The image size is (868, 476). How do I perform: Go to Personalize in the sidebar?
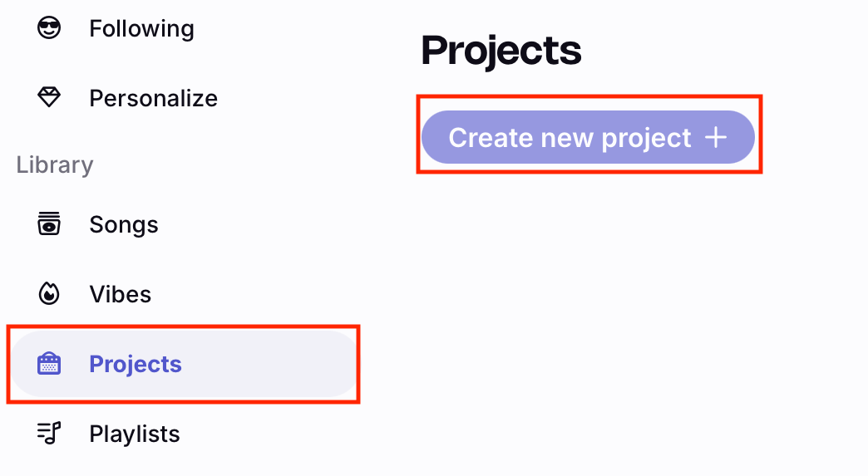coord(153,98)
